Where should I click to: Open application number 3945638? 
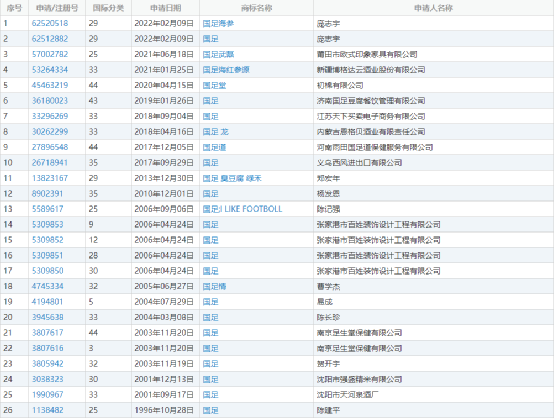[47, 317]
